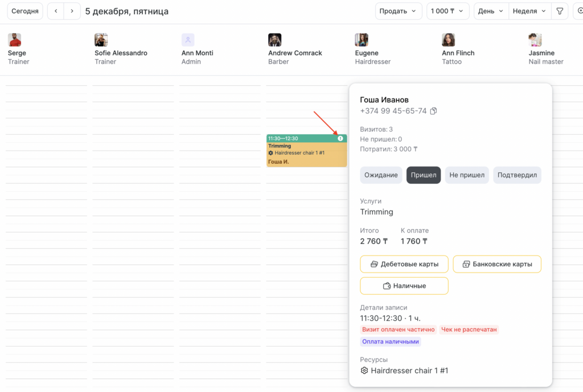
Task: Mark the visit as Подтвердил
Action: tap(517, 175)
